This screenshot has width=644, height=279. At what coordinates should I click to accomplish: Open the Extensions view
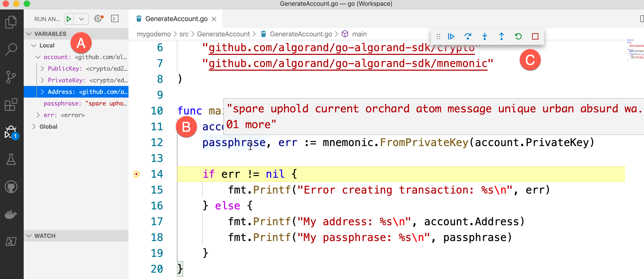click(x=11, y=105)
